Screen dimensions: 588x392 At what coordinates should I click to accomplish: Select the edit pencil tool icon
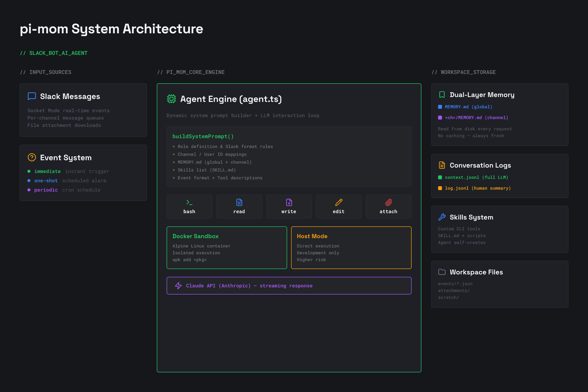pos(339,202)
